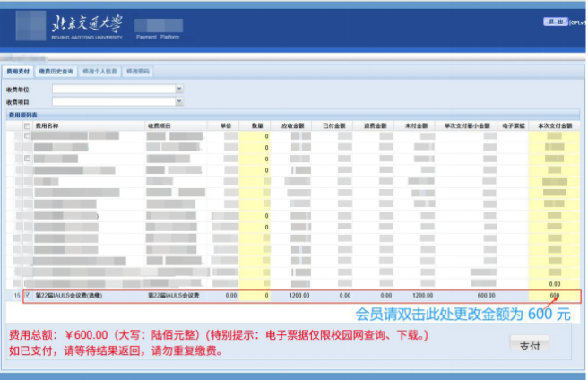Screen dimensions: 588x380
Task: Click the 应收金额 column header
Action: point(291,125)
